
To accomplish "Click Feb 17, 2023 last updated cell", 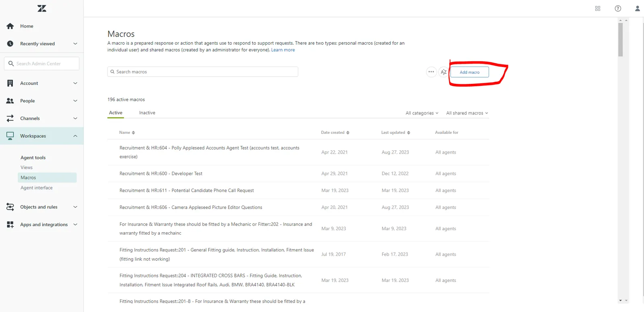I will pos(395,254).
